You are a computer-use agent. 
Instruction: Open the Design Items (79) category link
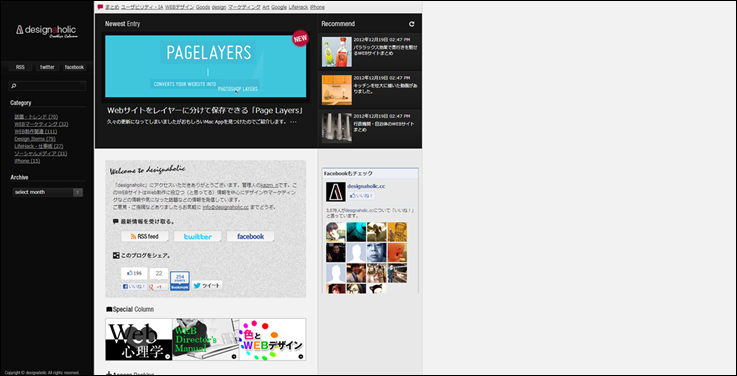(35, 139)
